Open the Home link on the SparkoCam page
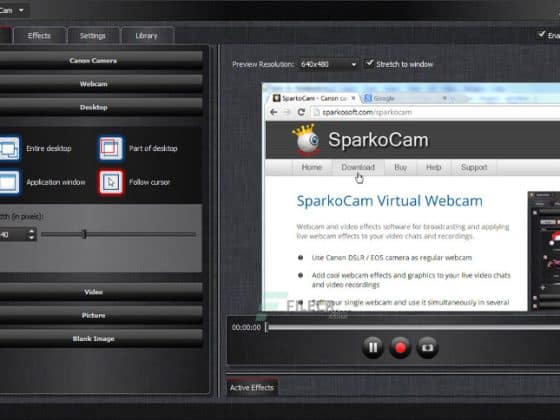 tap(311, 167)
